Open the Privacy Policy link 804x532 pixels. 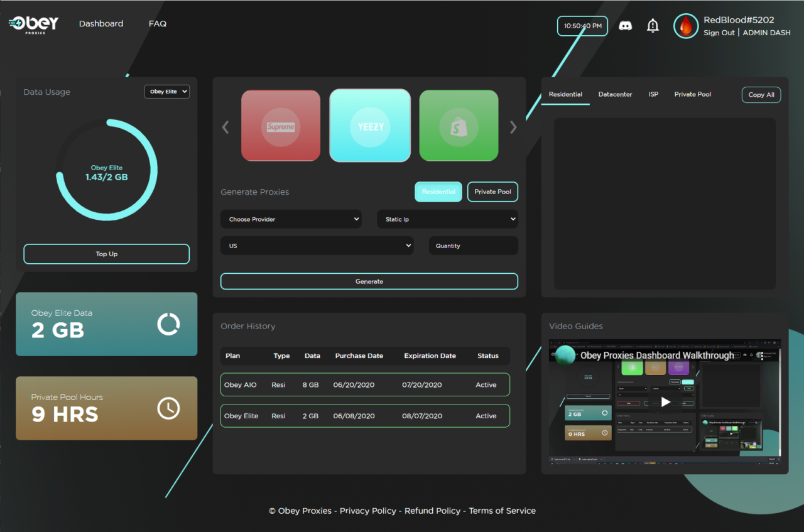(367, 511)
